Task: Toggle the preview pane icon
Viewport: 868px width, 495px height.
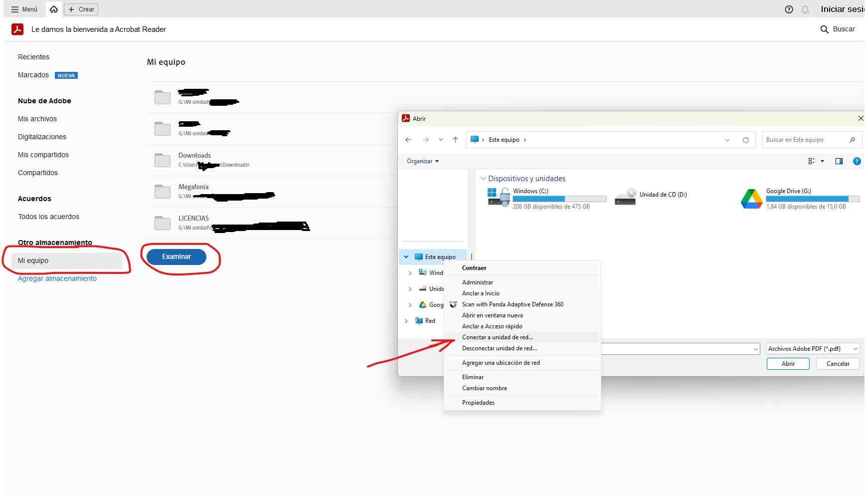Action: coord(839,161)
